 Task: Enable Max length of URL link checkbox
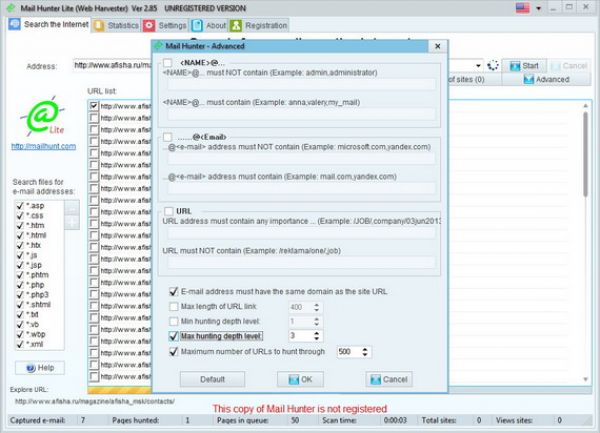coord(173,306)
